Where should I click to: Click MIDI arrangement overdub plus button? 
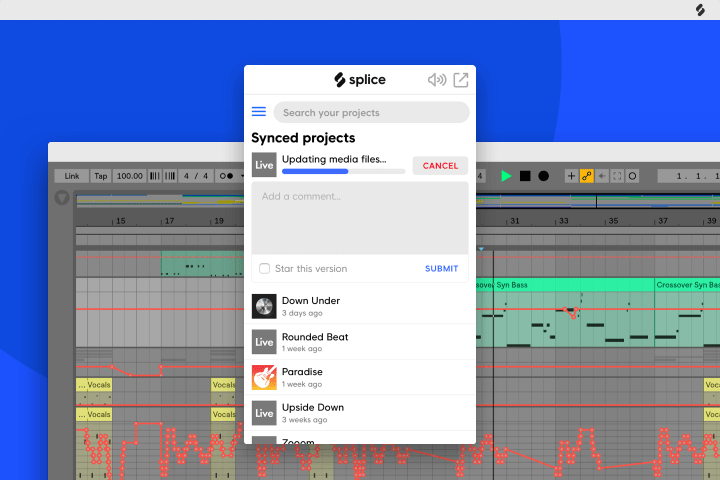(x=571, y=176)
